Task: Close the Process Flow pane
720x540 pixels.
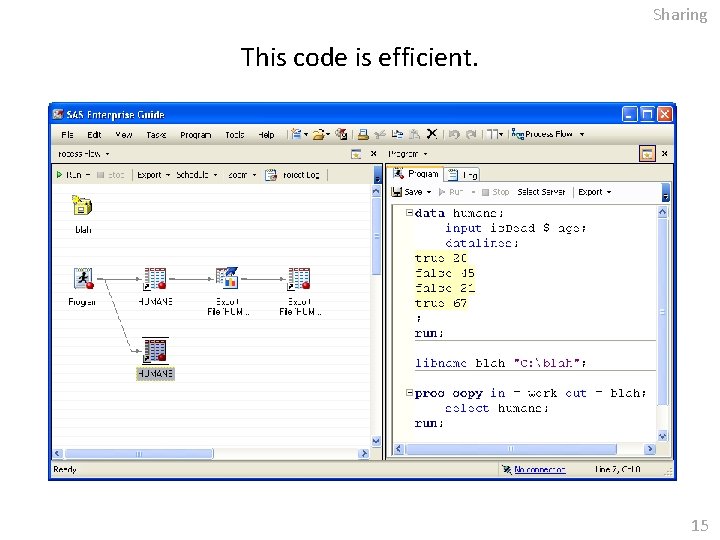Action: [x=373, y=154]
